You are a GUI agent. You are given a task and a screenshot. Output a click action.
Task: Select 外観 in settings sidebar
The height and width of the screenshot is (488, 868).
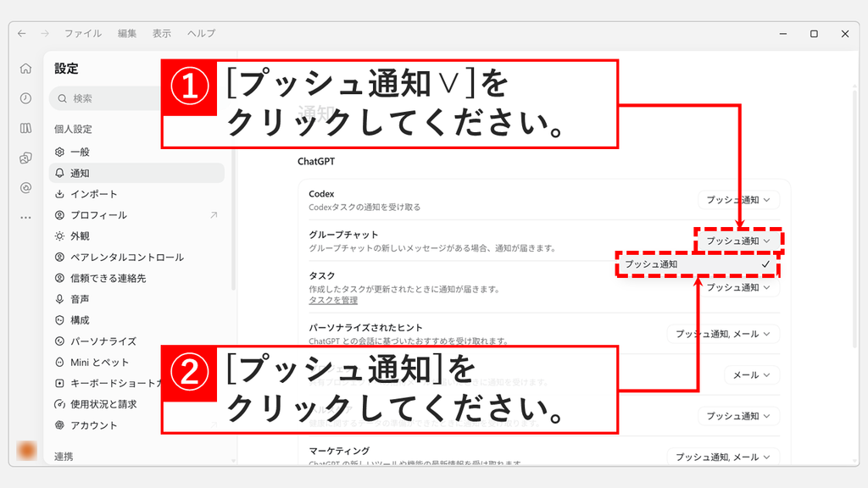coord(136,236)
